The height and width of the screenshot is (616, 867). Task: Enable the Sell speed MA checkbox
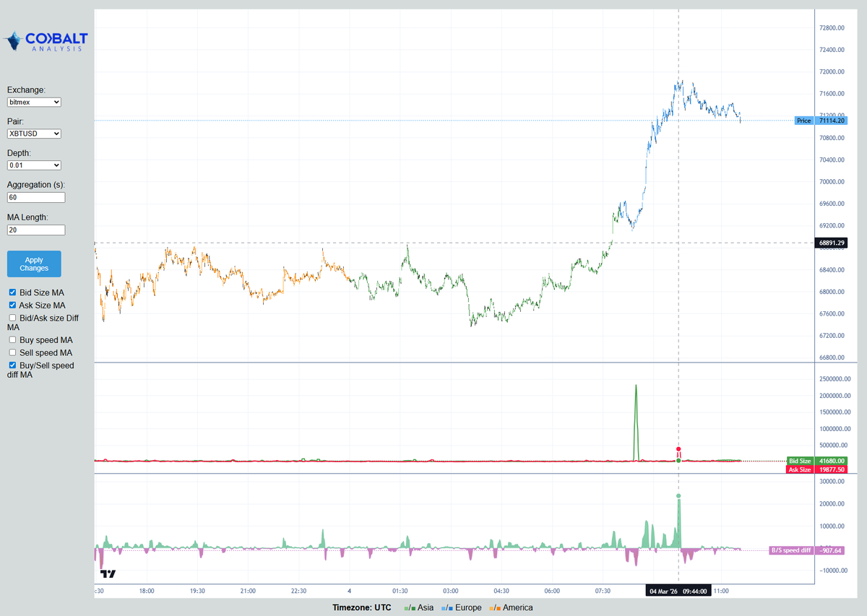[x=12, y=352]
